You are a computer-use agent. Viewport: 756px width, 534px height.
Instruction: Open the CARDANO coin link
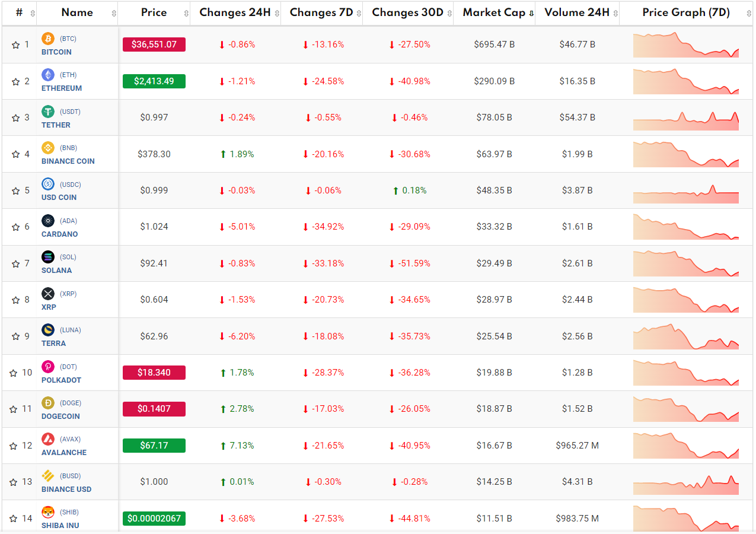coord(59,234)
